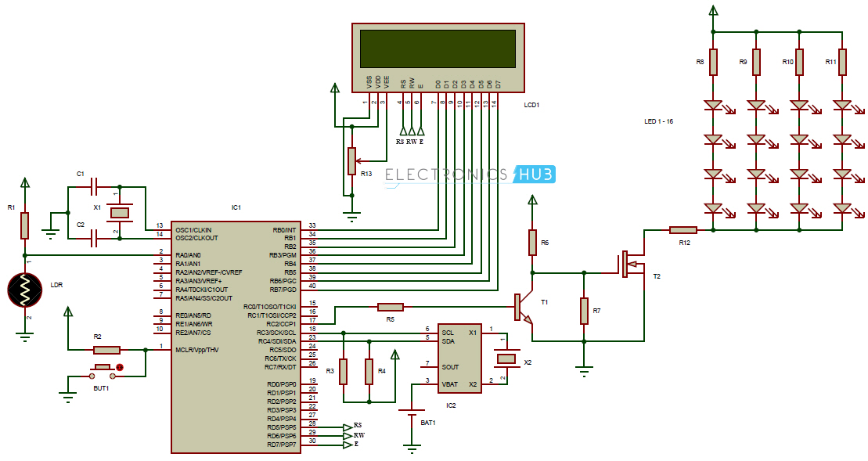Image resolution: width=868 pixels, height=461 pixels.
Task: Click the LCD1 display screen
Action: 438,49
